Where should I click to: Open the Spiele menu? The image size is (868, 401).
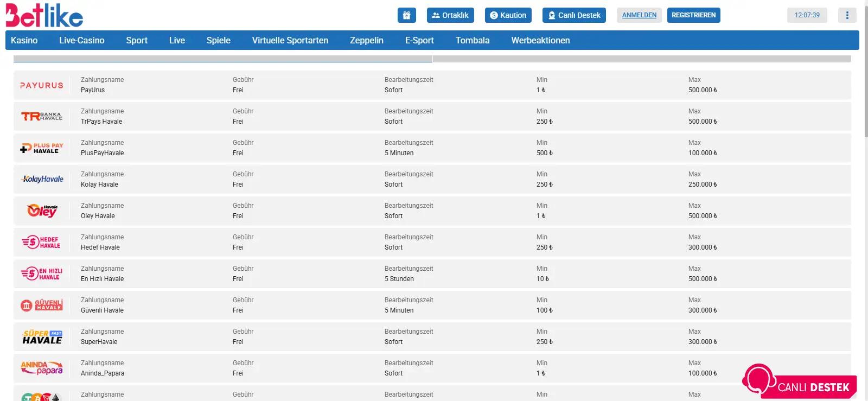[219, 40]
